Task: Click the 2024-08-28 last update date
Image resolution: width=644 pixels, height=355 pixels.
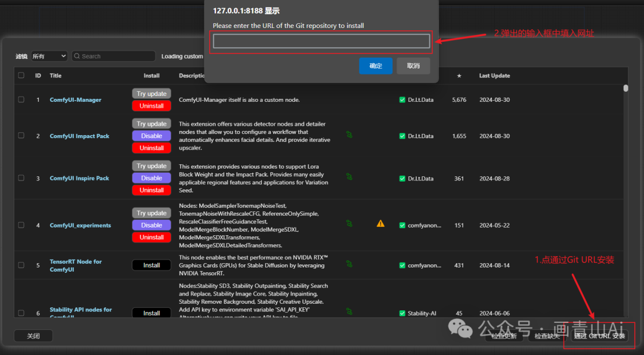Action: (x=494, y=179)
